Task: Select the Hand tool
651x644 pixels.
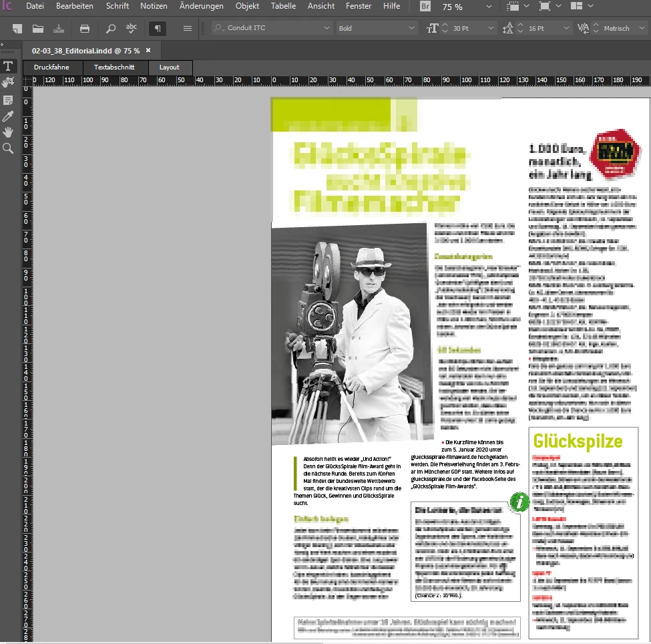Action: coord(8,132)
